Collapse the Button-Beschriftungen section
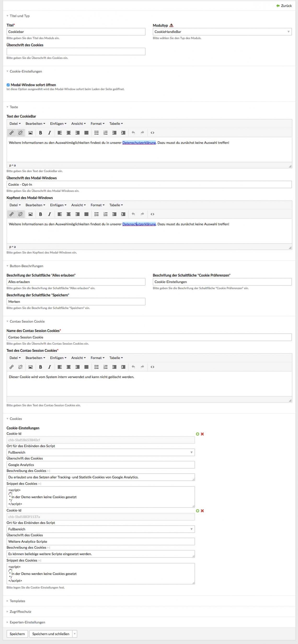This screenshot has height=644, width=298. [x=26, y=266]
